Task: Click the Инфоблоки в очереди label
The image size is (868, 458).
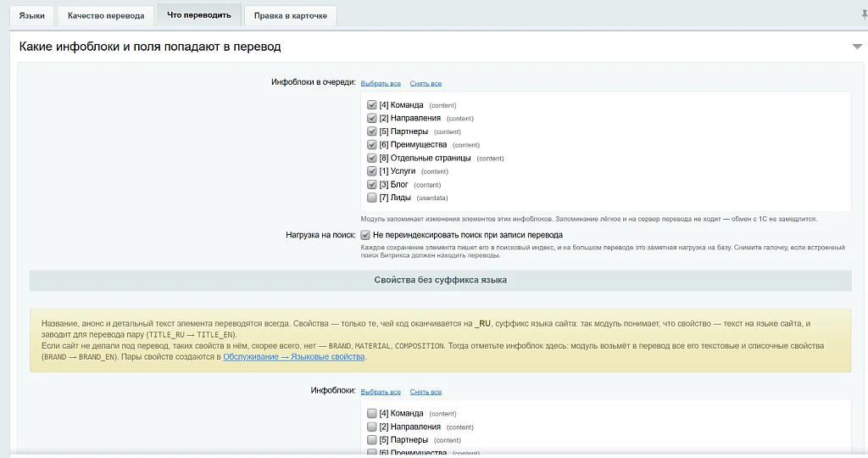Action: 314,82
